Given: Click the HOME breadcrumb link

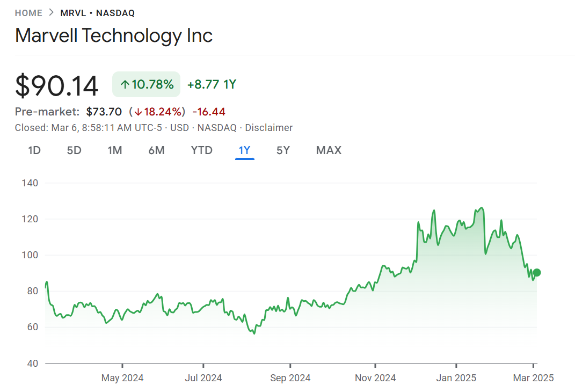Looking at the screenshot, I should 28,13.
